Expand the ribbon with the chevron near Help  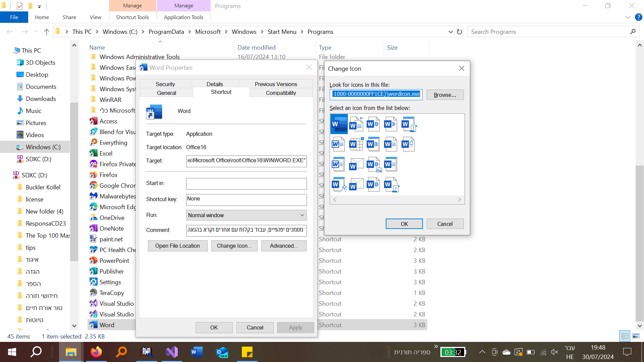(628, 17)
